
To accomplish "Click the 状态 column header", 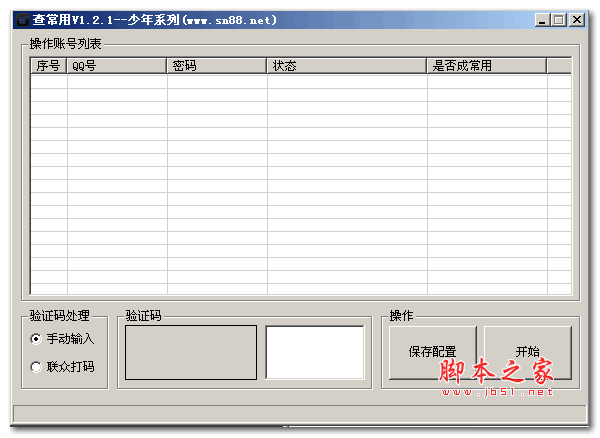I will click(x=347, y=66).
